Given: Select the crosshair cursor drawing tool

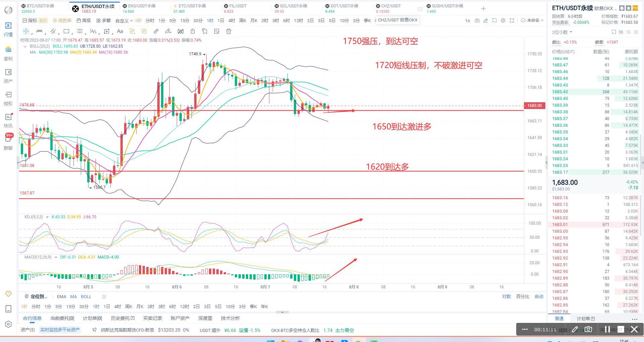Looking at the screenshot, I should [x=26, y=32].
